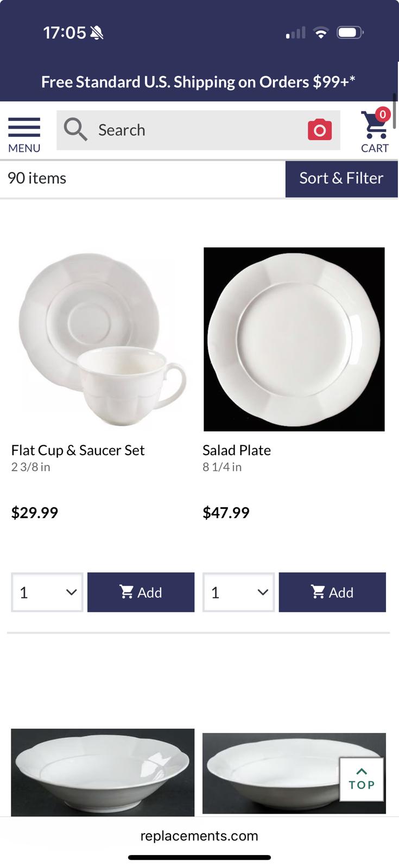The height and width of the screenshot is (868, 399).
Task: Tap the magnifying glass search icon
Action: 75,130
